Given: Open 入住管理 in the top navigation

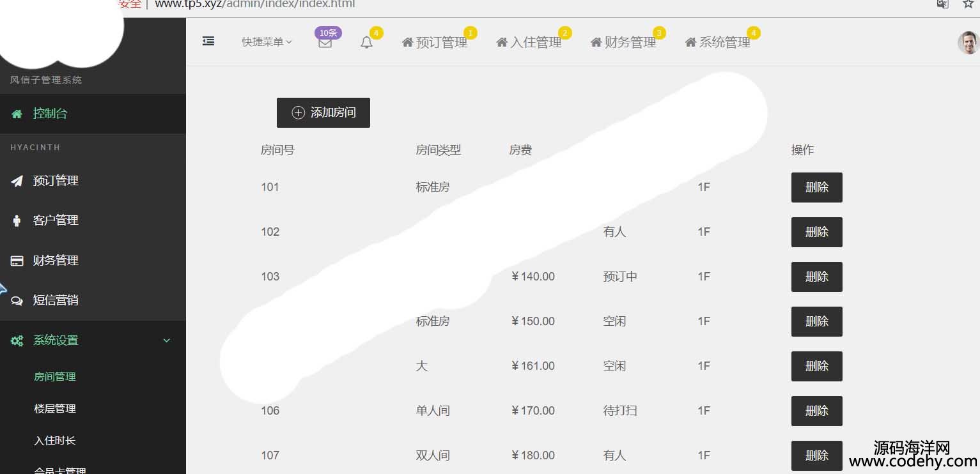Looking at the screenshot, I should click(x=529, y=43).
